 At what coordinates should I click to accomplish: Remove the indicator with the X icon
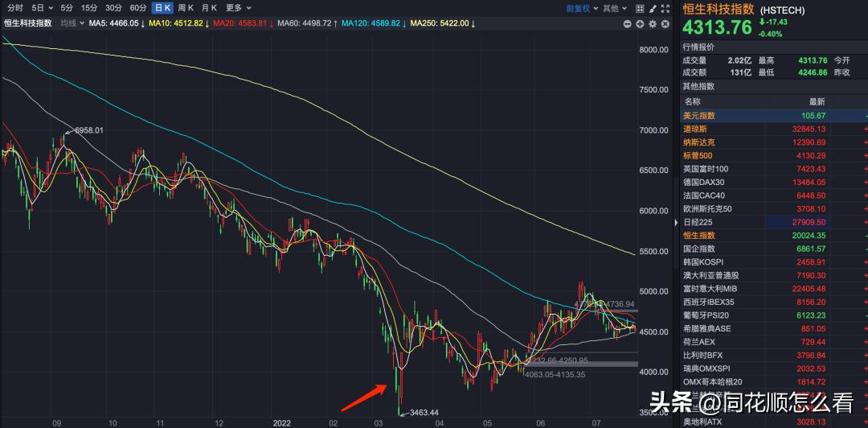point(665,24)
